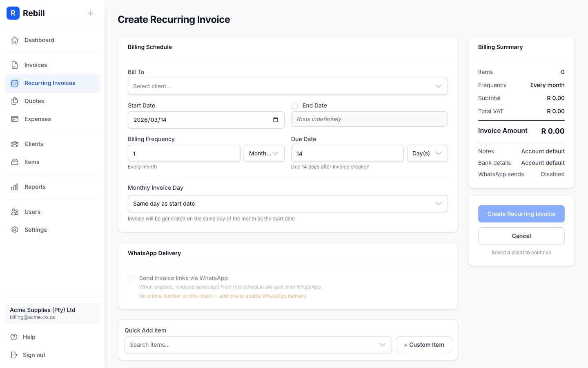Enable the End Date checkbox
588x368 pixels.
(x=294, y=105)
